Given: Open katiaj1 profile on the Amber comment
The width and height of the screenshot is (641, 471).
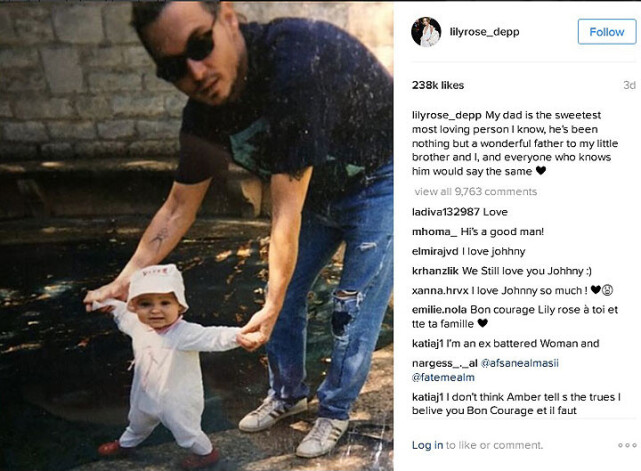Looking at the screenshot, I should tap(428, 397).
